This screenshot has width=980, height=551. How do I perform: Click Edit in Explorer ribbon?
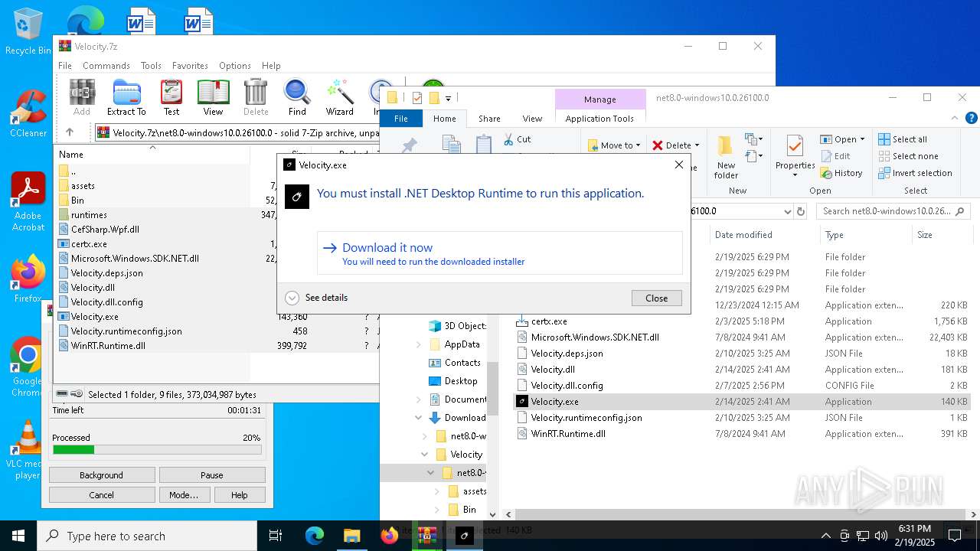835,156
